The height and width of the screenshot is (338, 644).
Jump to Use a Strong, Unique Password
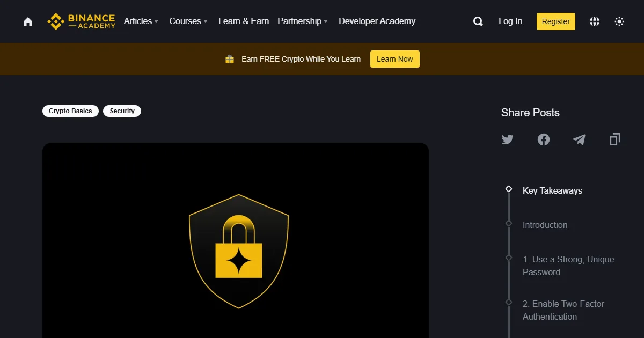[568, 266]
